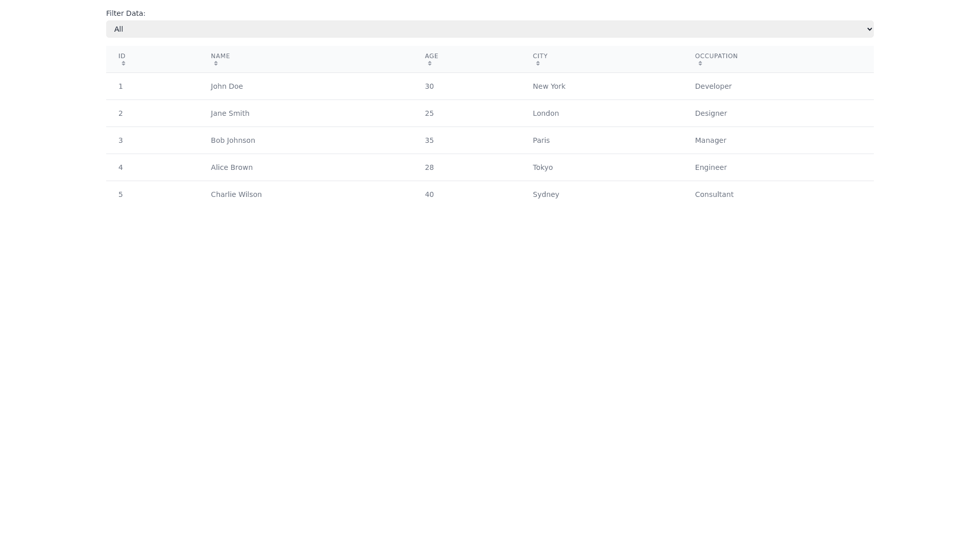Click the Jane Smith row name
Viewport: 980px width, 551px height.
click(230, 113)
